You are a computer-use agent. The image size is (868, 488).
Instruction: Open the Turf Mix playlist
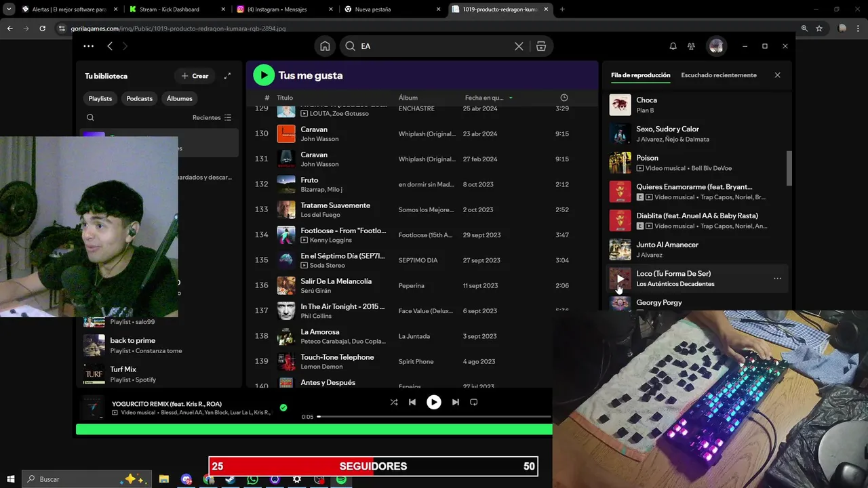[159, 374]
